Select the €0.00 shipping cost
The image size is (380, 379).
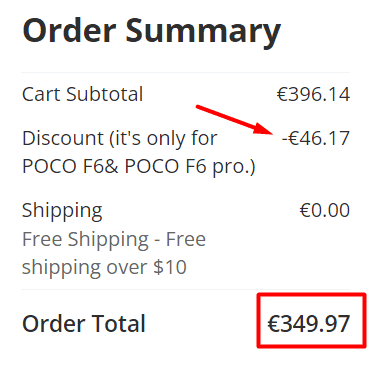pos(325,210)
